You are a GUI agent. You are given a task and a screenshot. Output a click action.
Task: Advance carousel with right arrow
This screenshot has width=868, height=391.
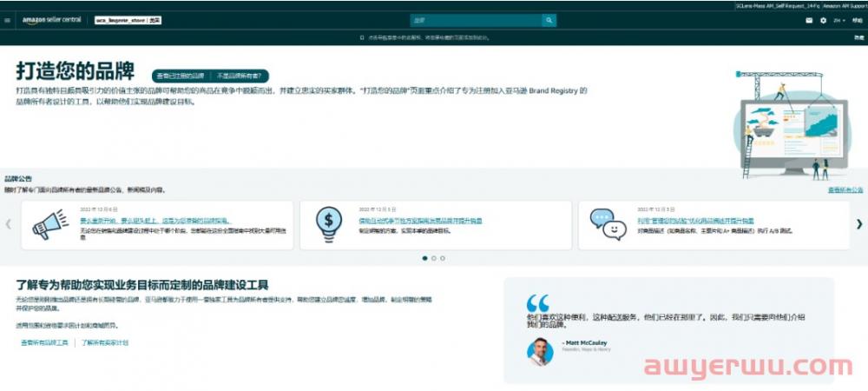[861, 224]
